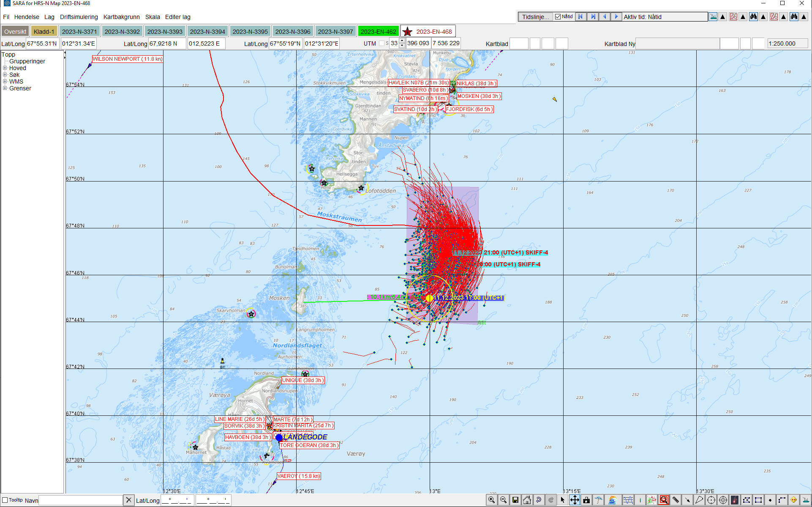Screen dimensions: 812x507
Task: Open the Driftsimulering menu
Action: [79, 17]
